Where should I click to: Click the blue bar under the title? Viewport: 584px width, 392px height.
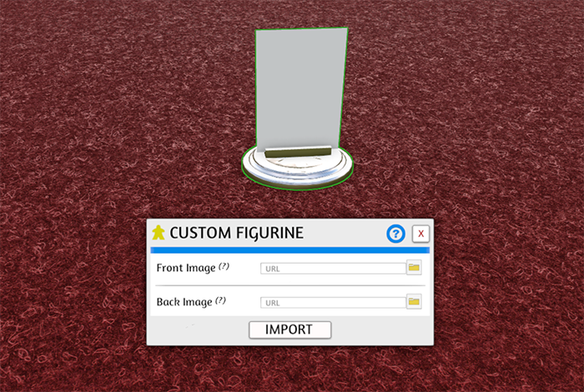(289, 250)
